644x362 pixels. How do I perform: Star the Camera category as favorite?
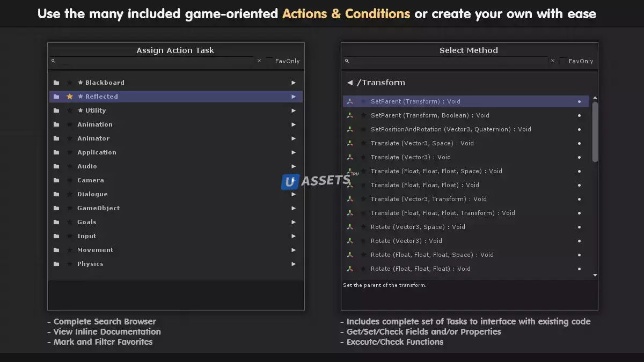pyautogui.click(x=70, y=180)
